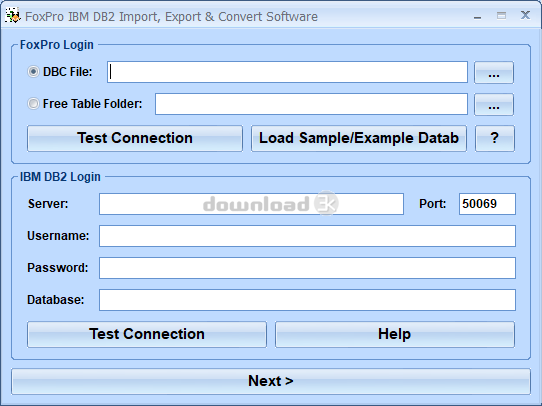542x406 pixels.
Task: Click the Port field showing 50069
Action: pyautogui.click(x=487, y=204)
